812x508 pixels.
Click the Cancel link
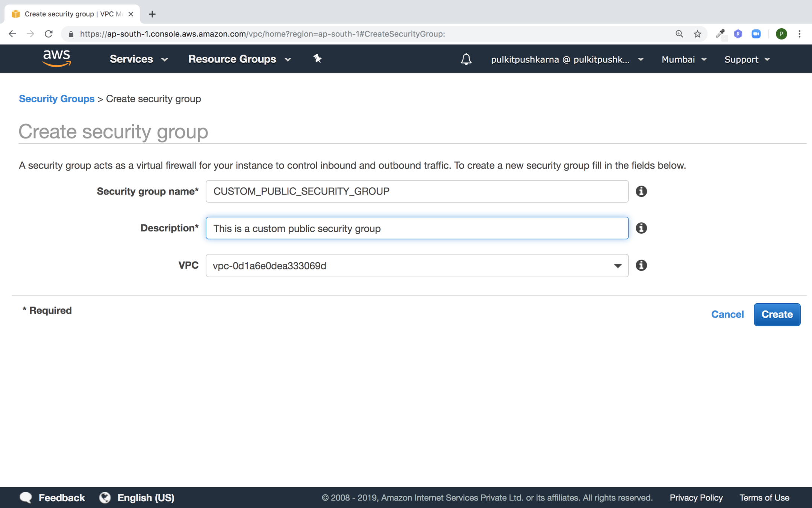pos(727,314)
